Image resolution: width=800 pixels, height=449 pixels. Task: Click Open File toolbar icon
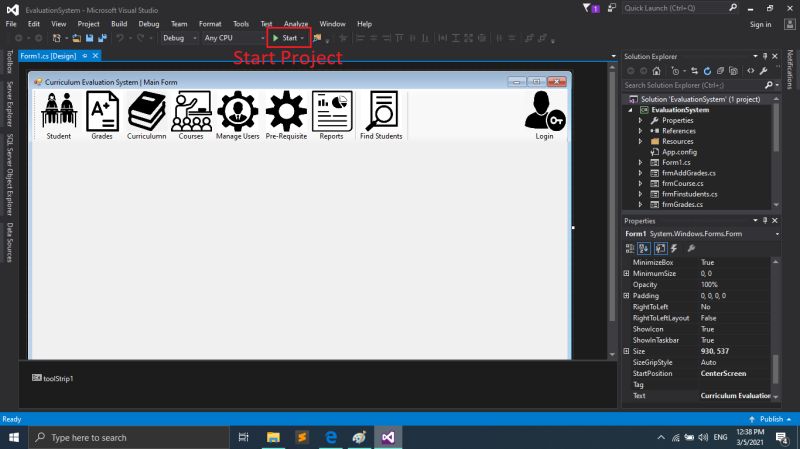77,38
